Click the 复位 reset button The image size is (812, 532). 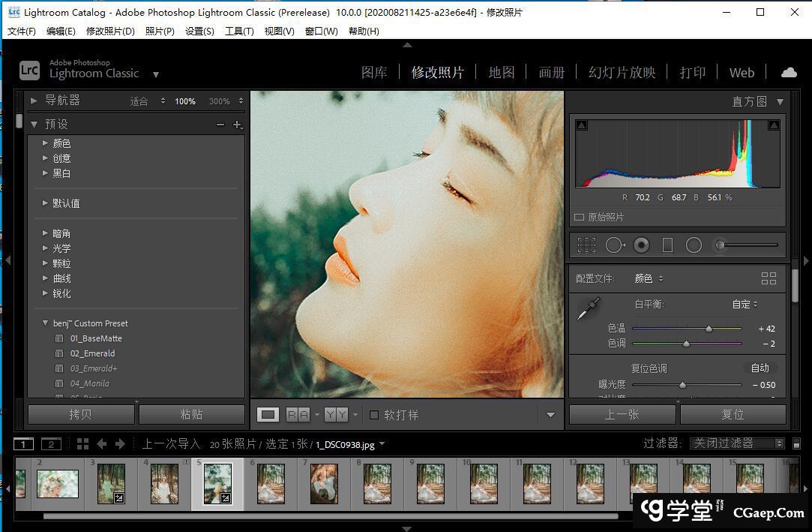733,414
